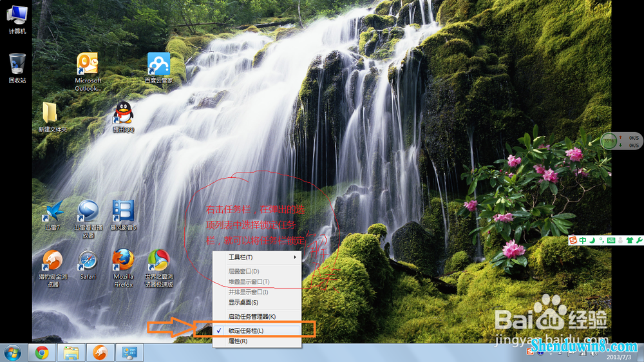Select the 猎豹安全浏览器 desktop shortcut

[53, 268]
